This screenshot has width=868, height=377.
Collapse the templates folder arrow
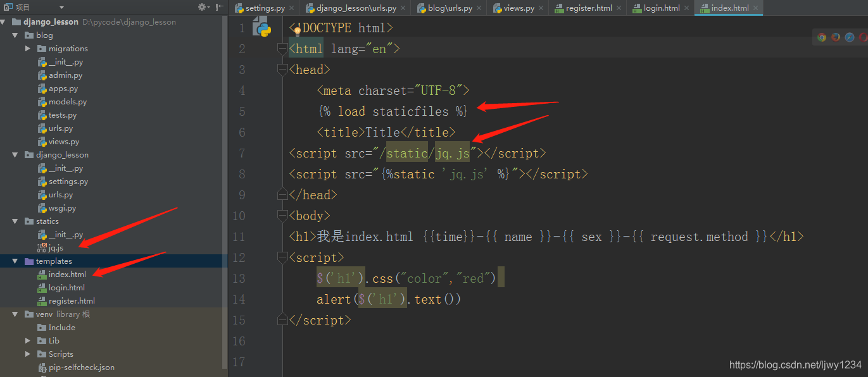point(15,261)
